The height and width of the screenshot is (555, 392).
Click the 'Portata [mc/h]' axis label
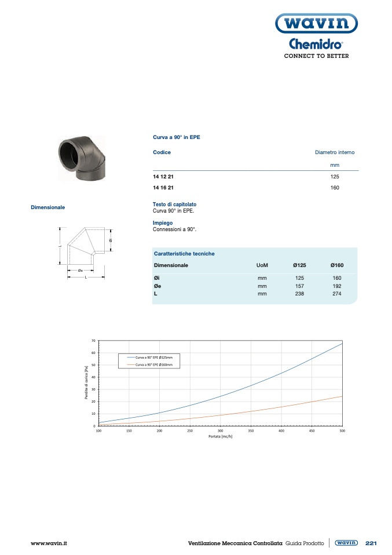(220, 436)
